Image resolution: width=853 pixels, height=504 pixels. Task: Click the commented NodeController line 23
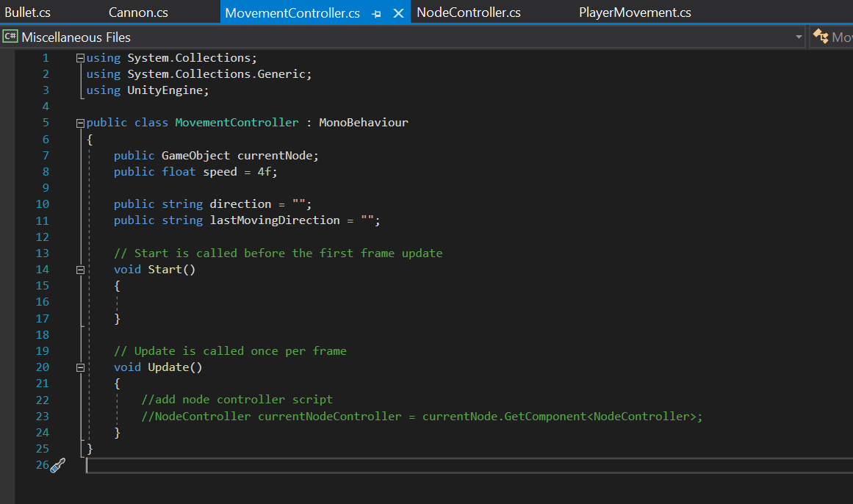coord(422,417)
